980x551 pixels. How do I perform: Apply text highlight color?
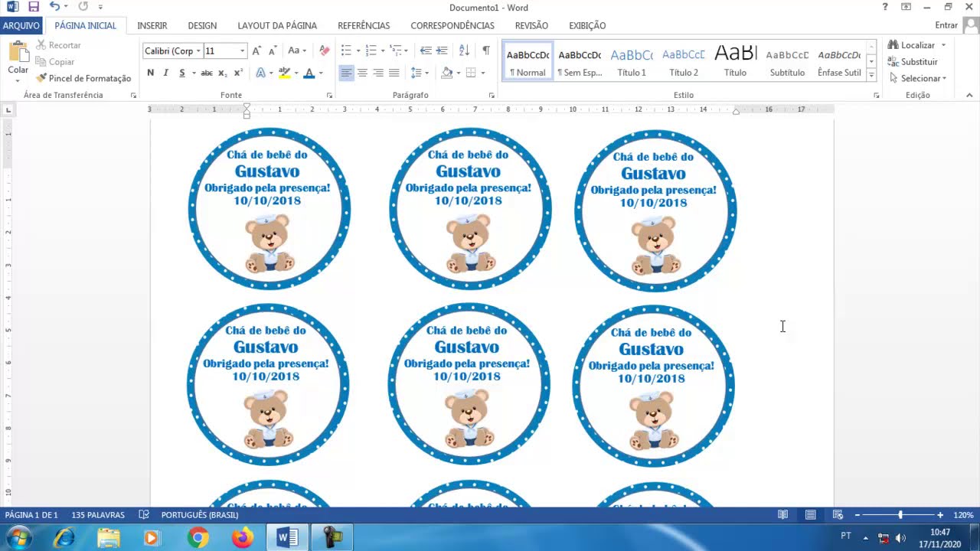[284, 73]
